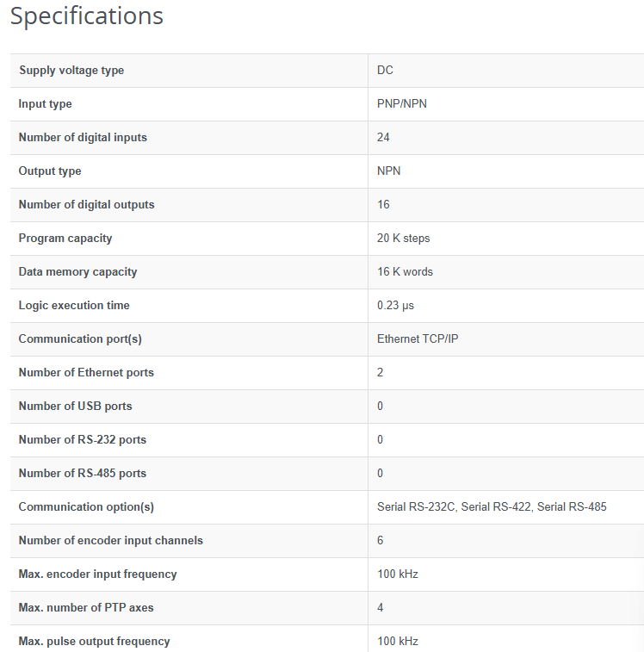Select the Number of RS-485 ports label

(x=83, y=474)
